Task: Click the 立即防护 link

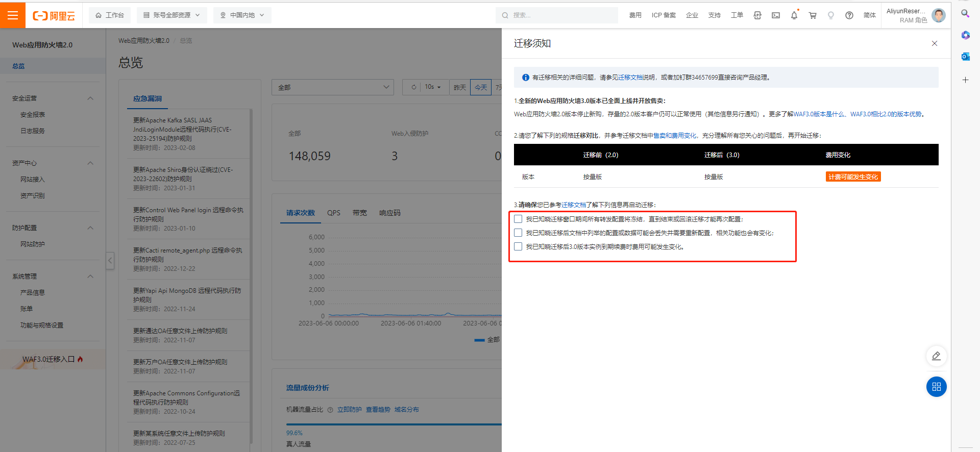Action: [x=350, y=410]
